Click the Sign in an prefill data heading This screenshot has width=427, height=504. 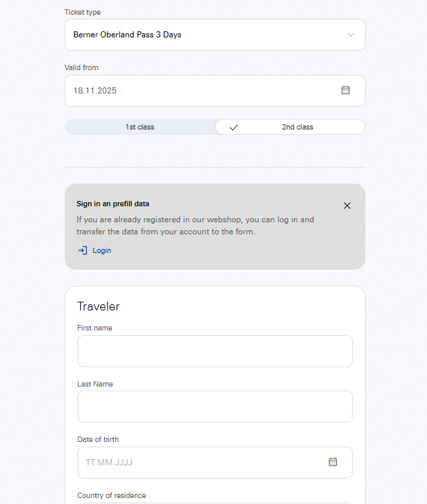(113, 204)
